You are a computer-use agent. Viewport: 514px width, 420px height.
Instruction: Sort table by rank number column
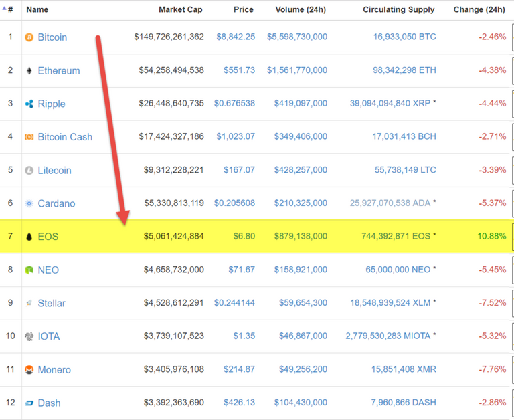pos(9,10)
